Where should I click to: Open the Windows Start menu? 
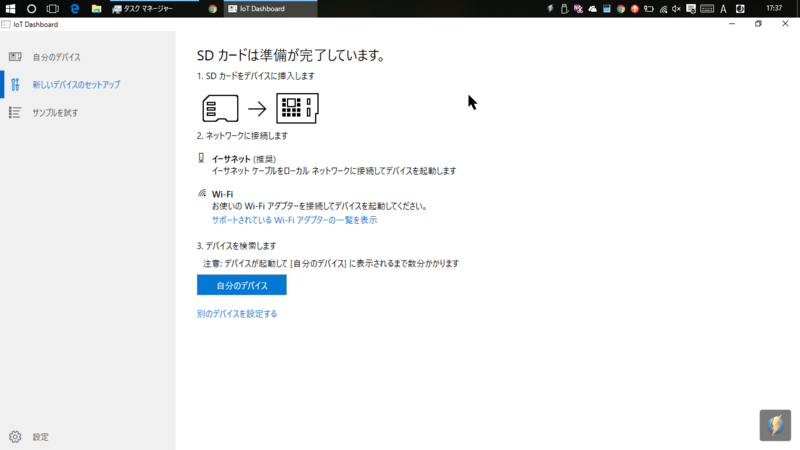pyautogui.click(x=10, y=9)
